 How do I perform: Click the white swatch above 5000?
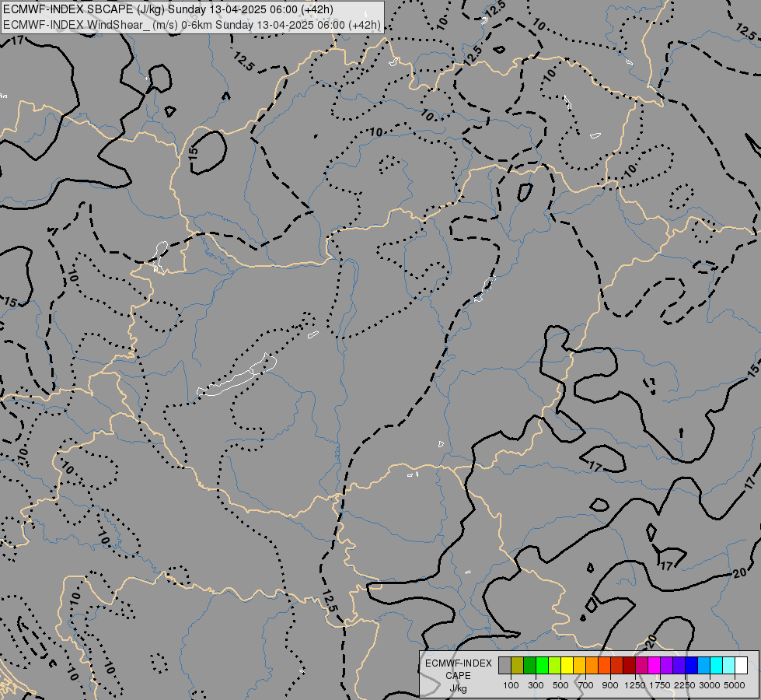coord(741,666)
